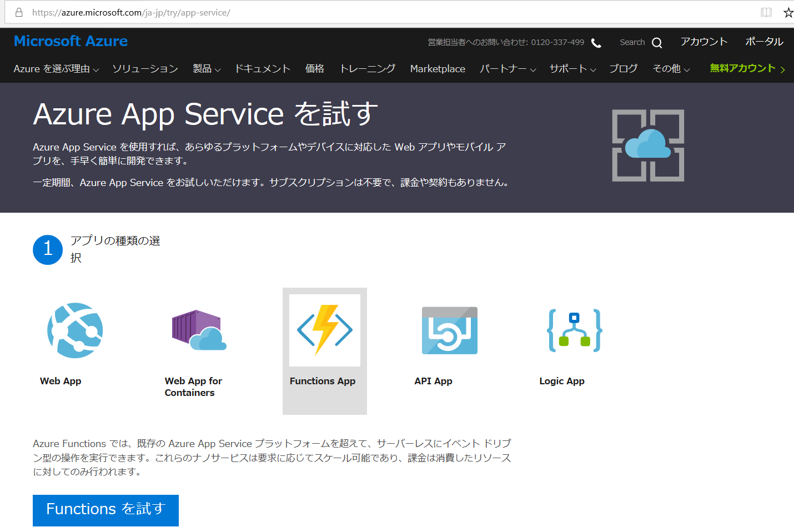Pick the Logic App braces icon

(575, 330)
